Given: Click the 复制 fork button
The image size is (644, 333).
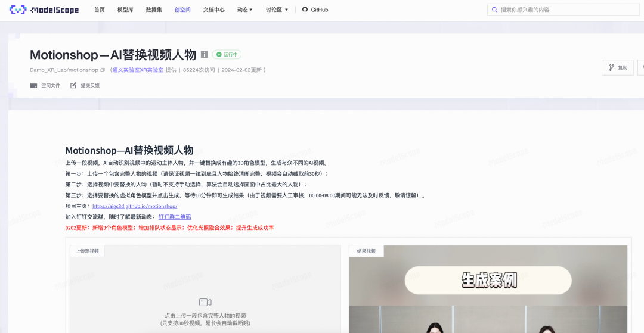Looking at the screenshot, I should pos(618,68).
